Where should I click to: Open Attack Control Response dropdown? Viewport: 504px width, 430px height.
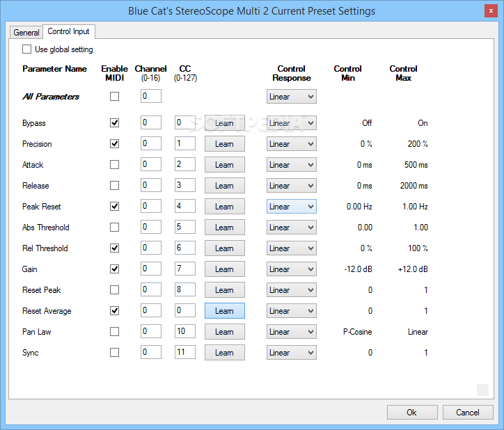pos(292,164)
